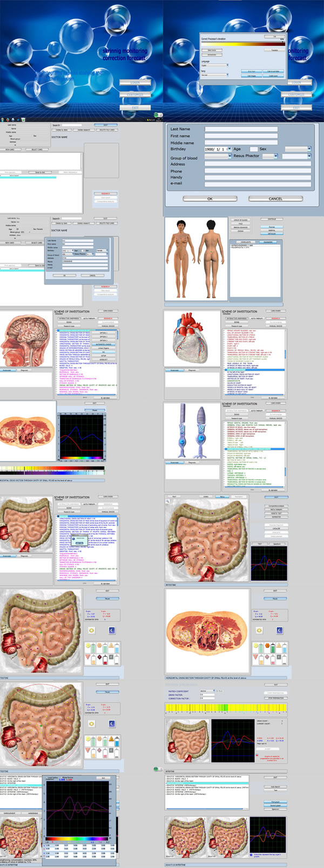Open the Temp dropdown in settings dialog
This screenshot has width=324, height=868.
point(214,75)
